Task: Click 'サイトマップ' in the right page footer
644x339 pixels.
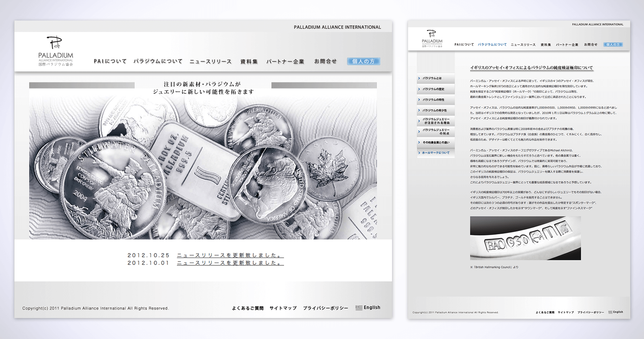Action: pos(566,312)
